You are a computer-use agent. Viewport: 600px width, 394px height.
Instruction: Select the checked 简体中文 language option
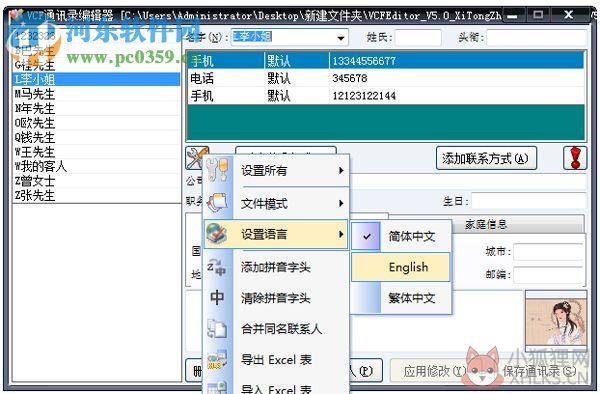(401, 236)
